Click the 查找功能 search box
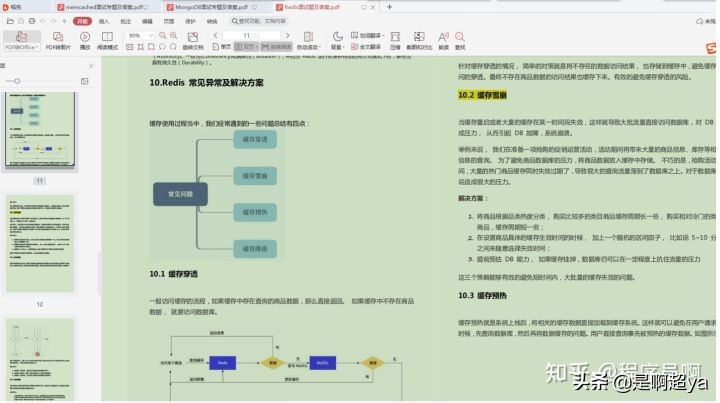 pyautogui.click(x=259, y=21)
